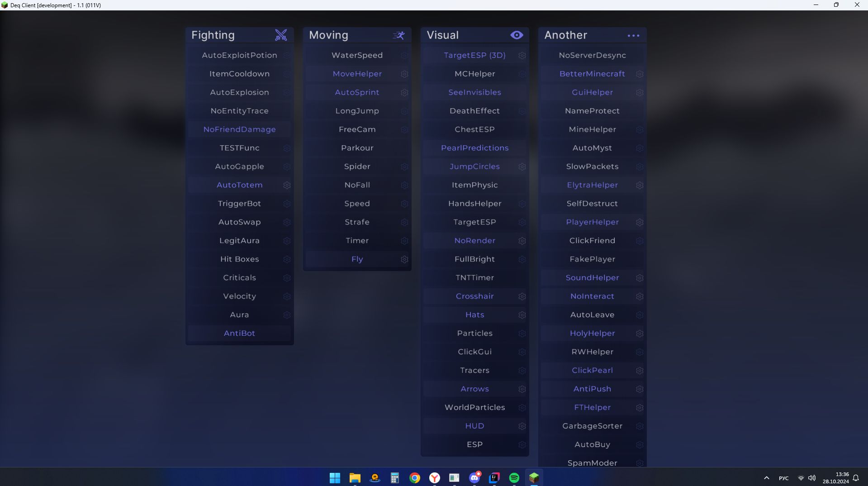Screen dimensions: 868x486
Task: Toggle the TriggerBot module on
Action: pyautogui.click(x=239, y=204)
